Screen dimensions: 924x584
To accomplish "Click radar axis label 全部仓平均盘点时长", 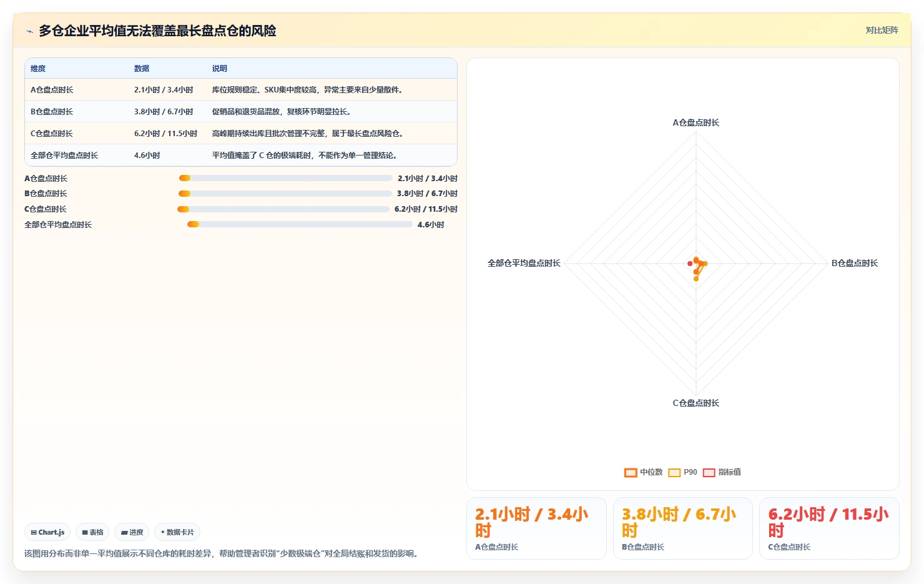I will [x=524, y=264].
